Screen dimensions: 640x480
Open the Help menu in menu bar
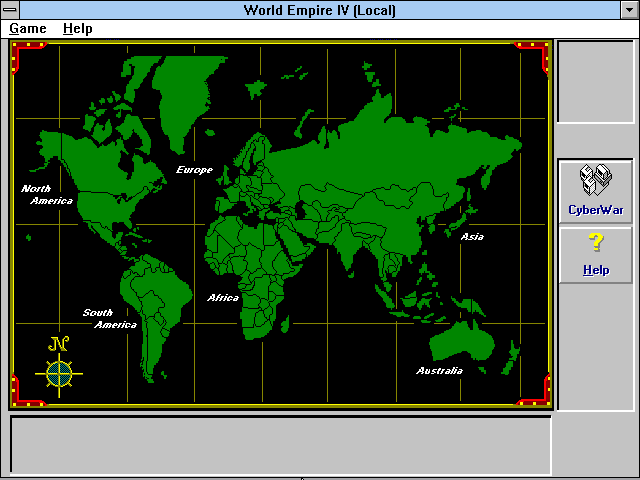click(x=78, y=28)
